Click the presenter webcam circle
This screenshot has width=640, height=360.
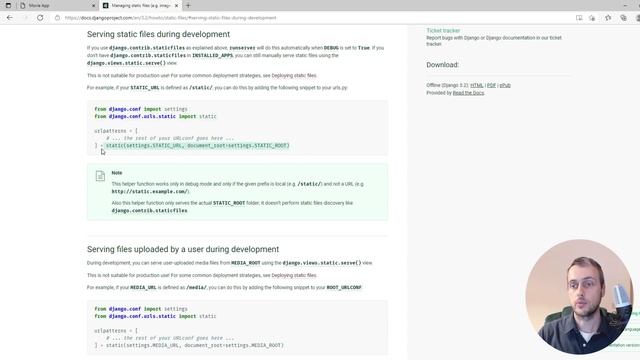[x=579, y=296]
